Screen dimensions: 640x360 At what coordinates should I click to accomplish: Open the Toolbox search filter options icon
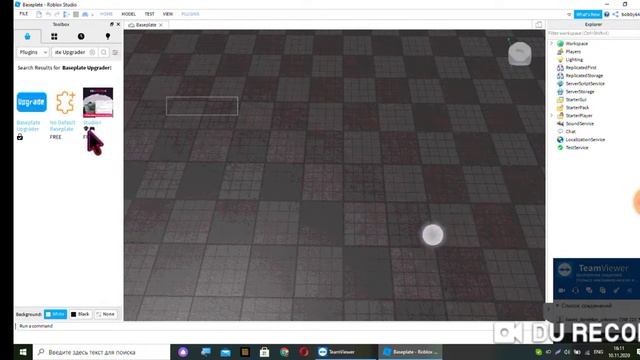pos(115,52)
